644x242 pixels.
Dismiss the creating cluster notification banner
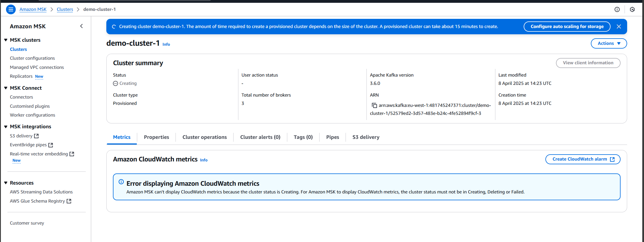[x=619, y=27]
